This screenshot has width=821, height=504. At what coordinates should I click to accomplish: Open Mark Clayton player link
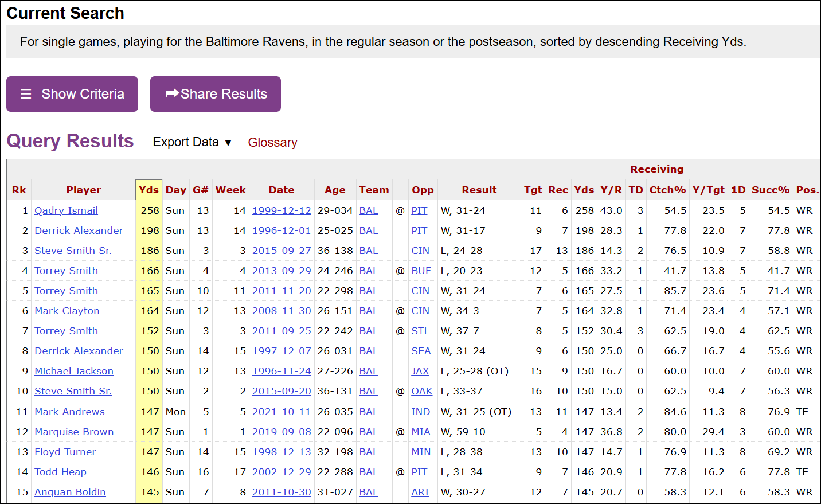tap(67, 311)
